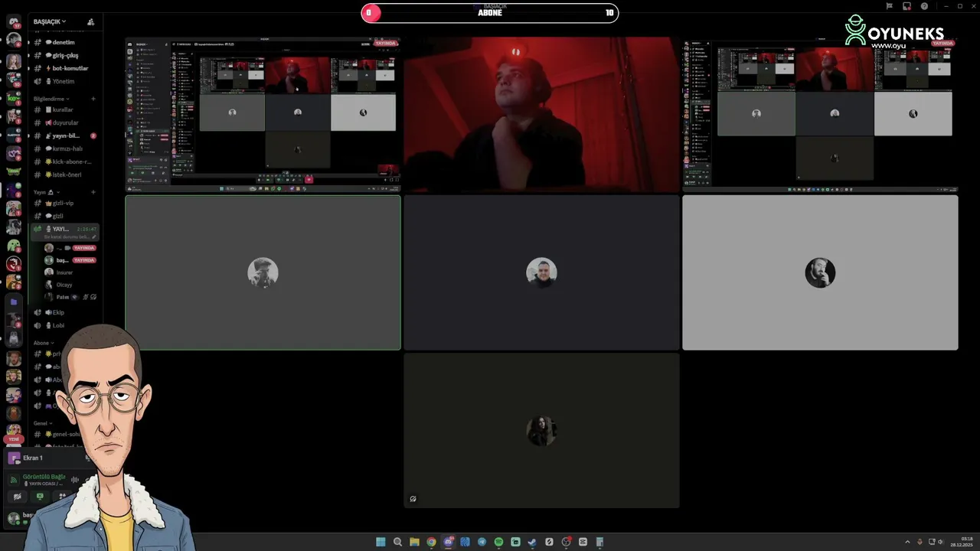The image size is (980, 551).
Task: Focus the right-side screen share stream tile
Action: (x=820, y=113)
